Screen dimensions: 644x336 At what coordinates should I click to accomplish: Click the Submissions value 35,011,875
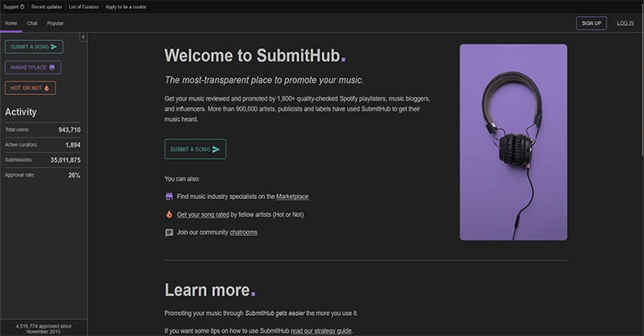tap(65, 160)
